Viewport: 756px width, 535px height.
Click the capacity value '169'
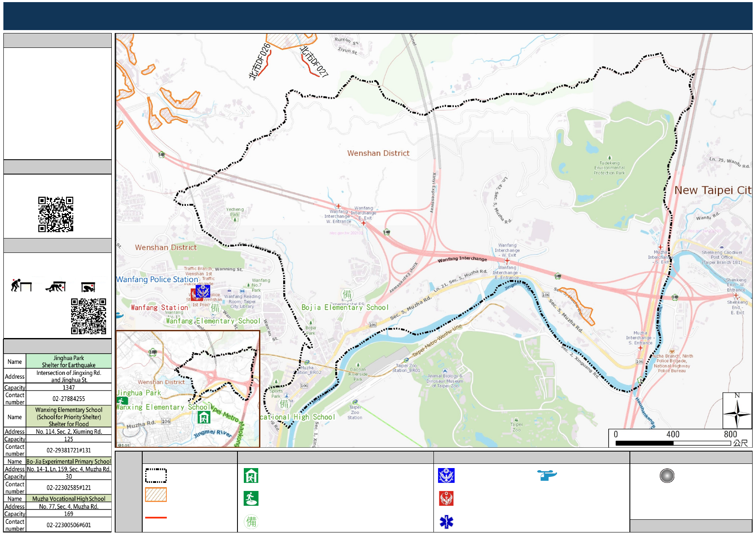tap(69, 514)
